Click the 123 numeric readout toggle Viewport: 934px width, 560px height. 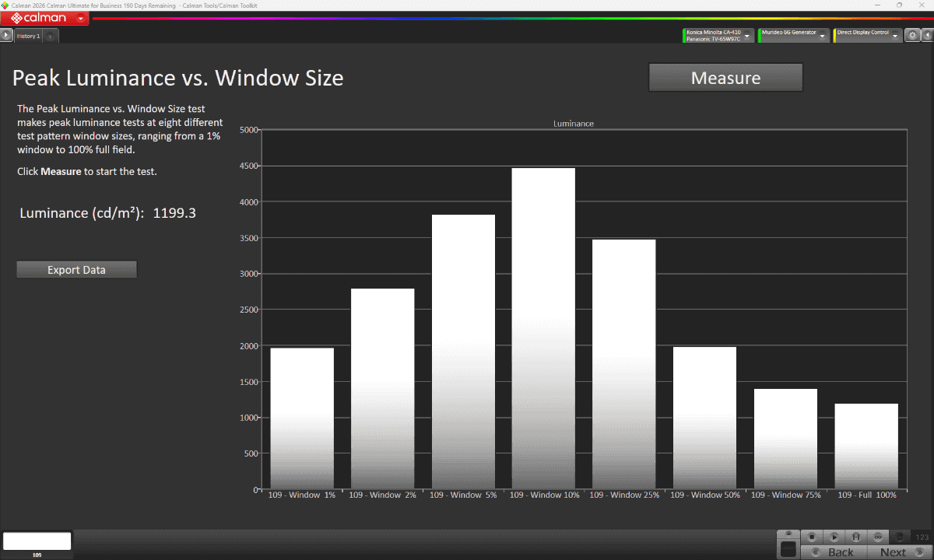coord(922,537)
